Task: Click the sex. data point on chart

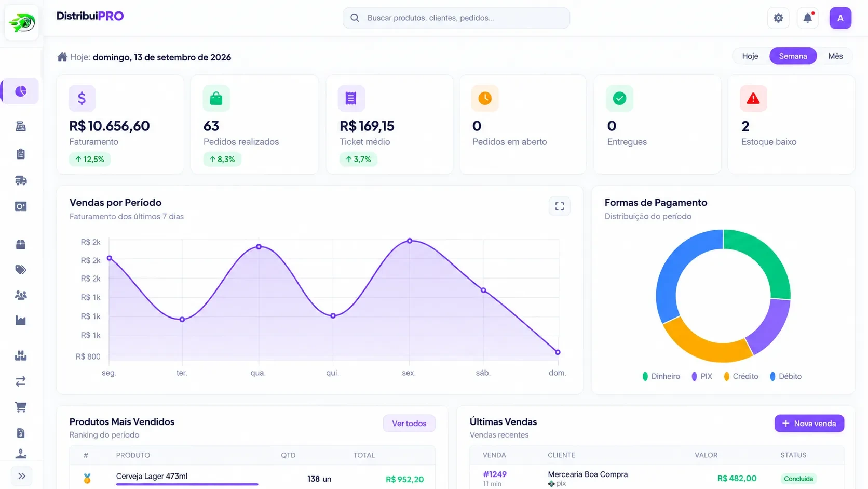Action: [410, 241]
